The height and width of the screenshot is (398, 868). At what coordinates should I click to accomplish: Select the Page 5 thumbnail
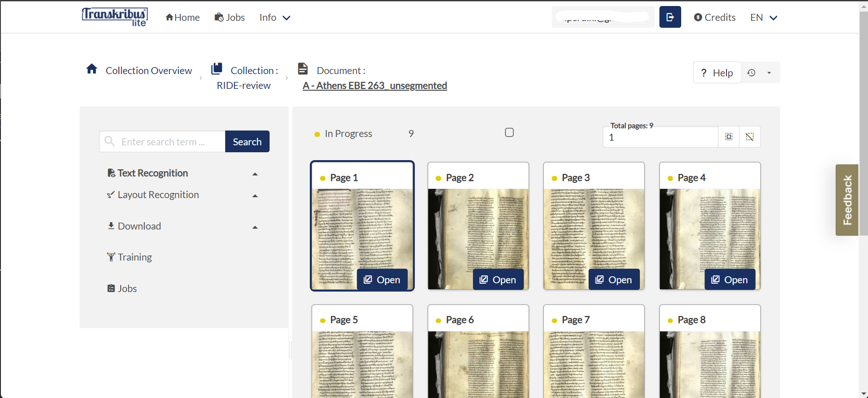362,352
